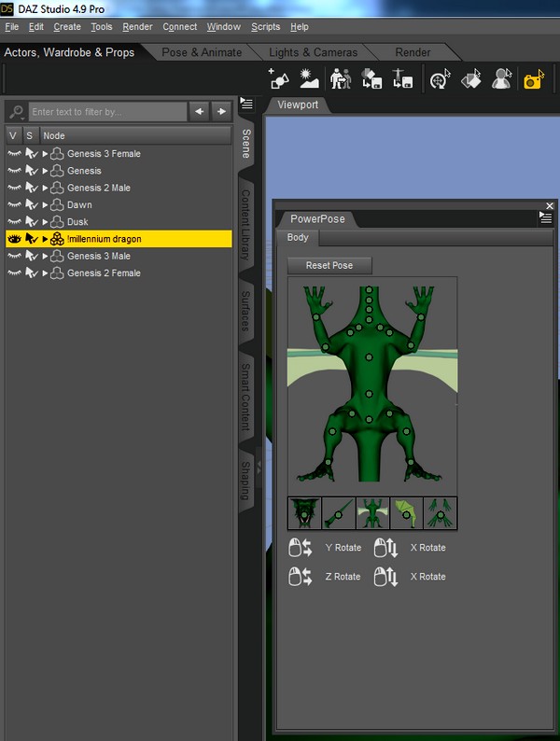Sort by the Node column header

(135, 135)
